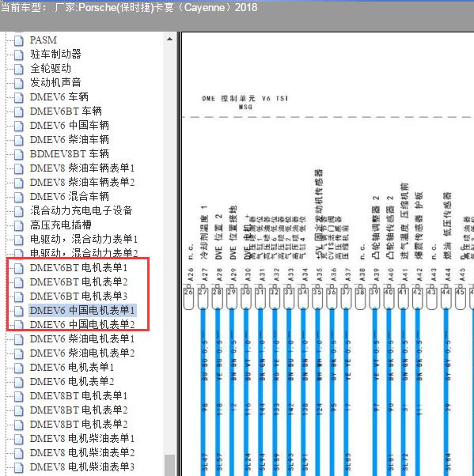This screenshot has width=474, height=476.
Task: Select highlighted DMEV6 中国电机表单1
Action: (x=82, y=310)
